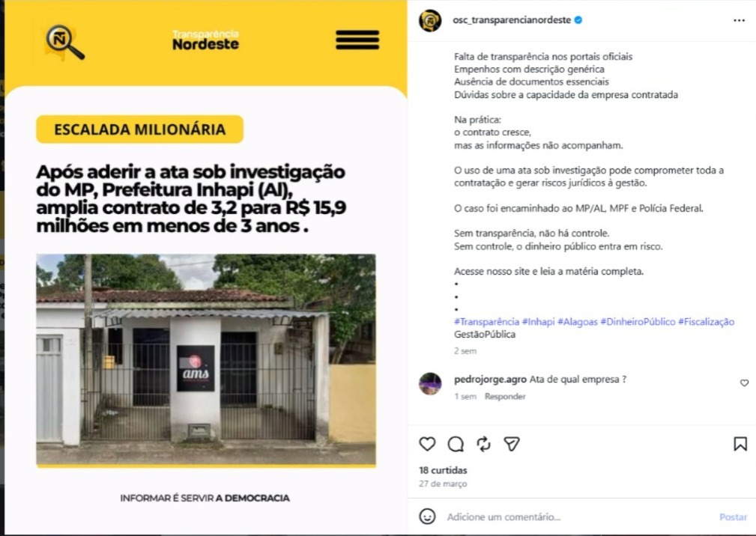
Task: Select the #DinheiroPúblico hashtag
Action: [x=638, y=322]
